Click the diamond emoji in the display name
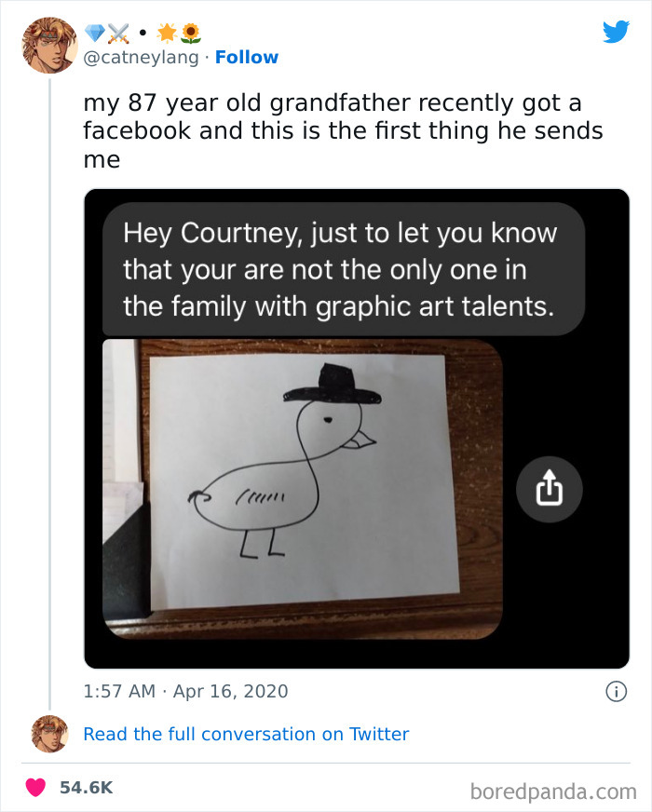 click(x=92, y=33)
